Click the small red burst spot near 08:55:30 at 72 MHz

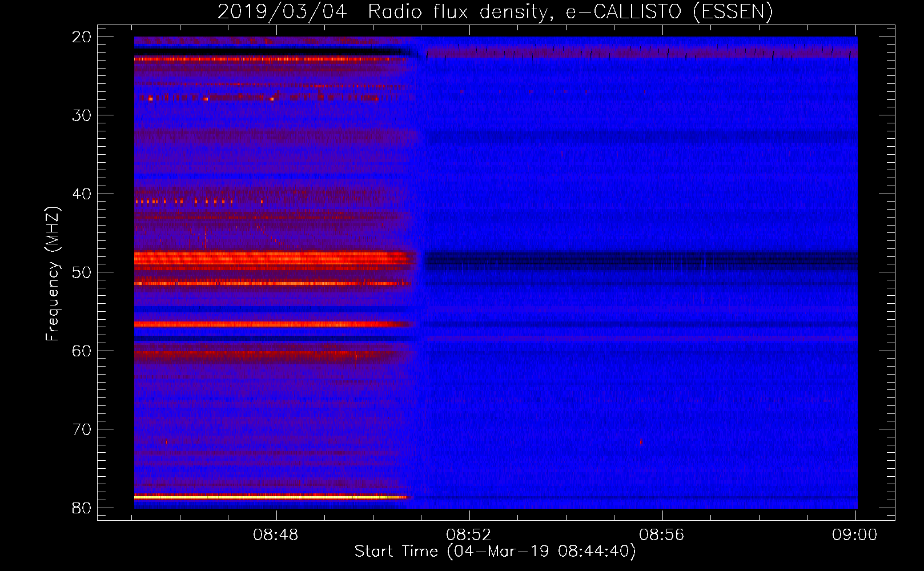pos(641,441)
